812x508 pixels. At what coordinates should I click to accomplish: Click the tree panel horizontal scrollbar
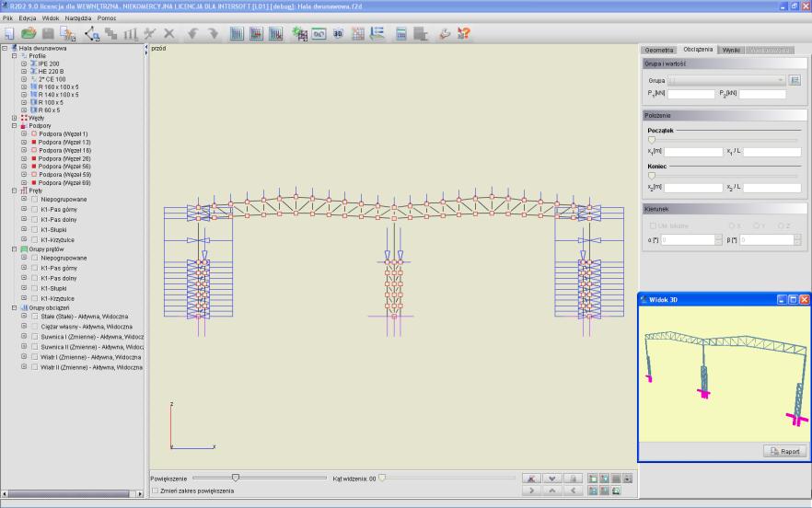point(73,494)
